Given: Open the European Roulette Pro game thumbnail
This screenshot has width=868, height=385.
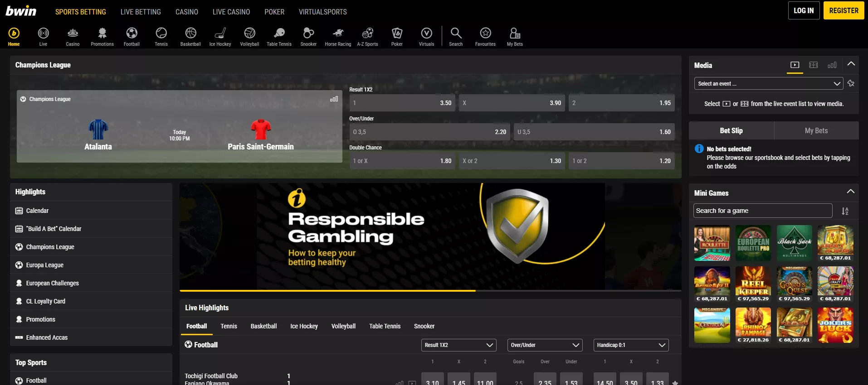Looking at the screenshot, I should 753,243.
